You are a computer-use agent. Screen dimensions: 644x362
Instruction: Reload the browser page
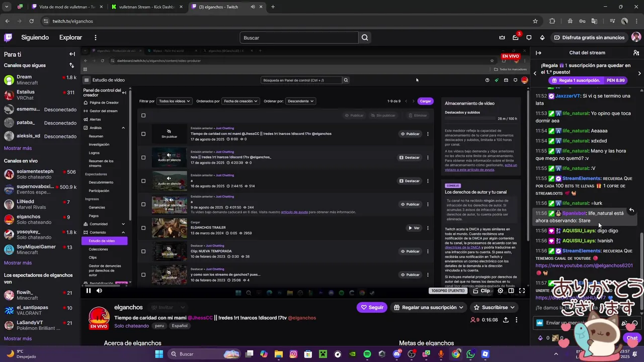pos(32,21)
